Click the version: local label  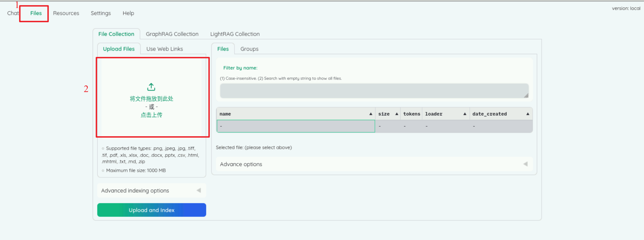coord(626,9)
